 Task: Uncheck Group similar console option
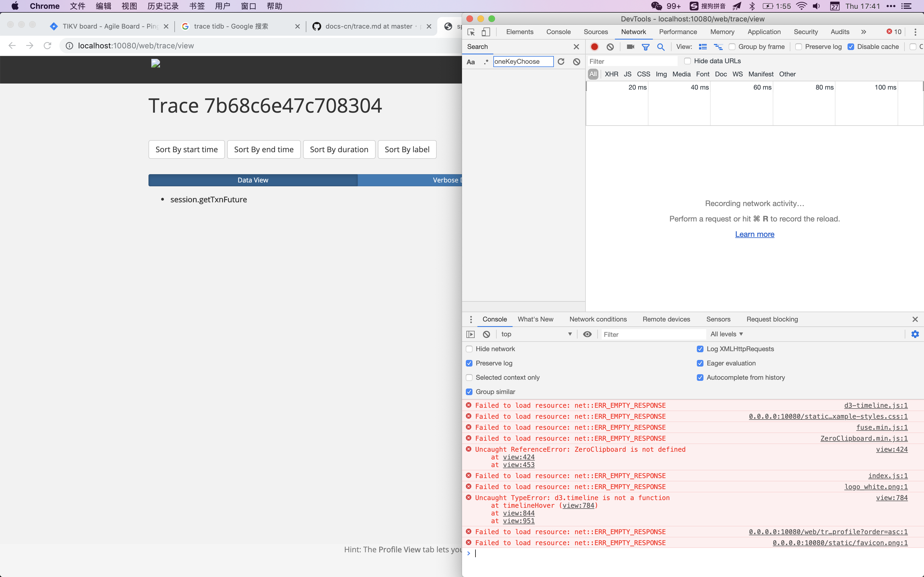469,392
